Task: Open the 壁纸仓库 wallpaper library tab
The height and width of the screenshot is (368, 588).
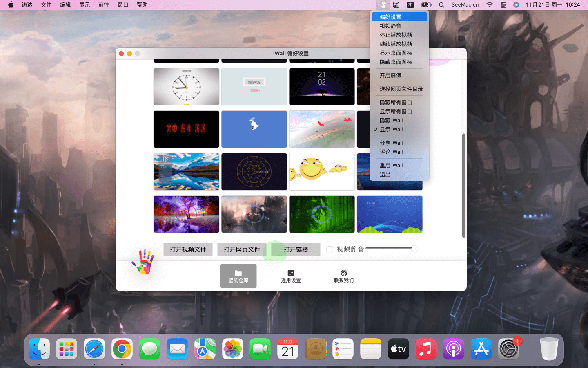Action: click(x=238, y=276)
